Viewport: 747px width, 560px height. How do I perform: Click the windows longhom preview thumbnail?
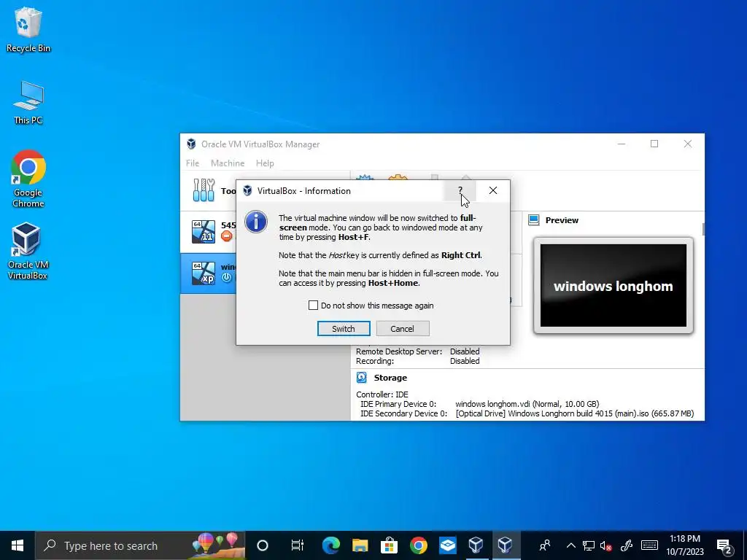click(x=613, y=285)
